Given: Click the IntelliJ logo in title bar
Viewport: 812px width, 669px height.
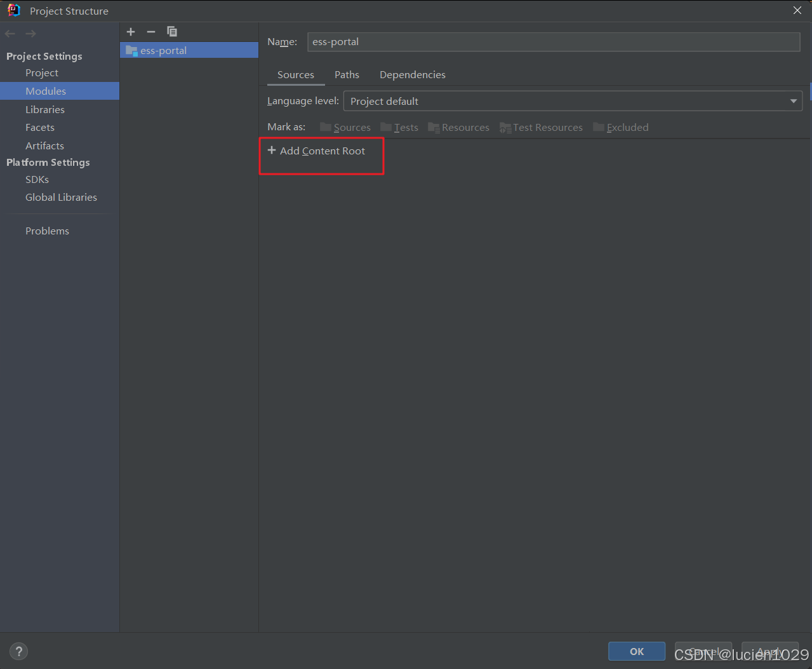Looking at the screenshot, I should tap(14, 10).
